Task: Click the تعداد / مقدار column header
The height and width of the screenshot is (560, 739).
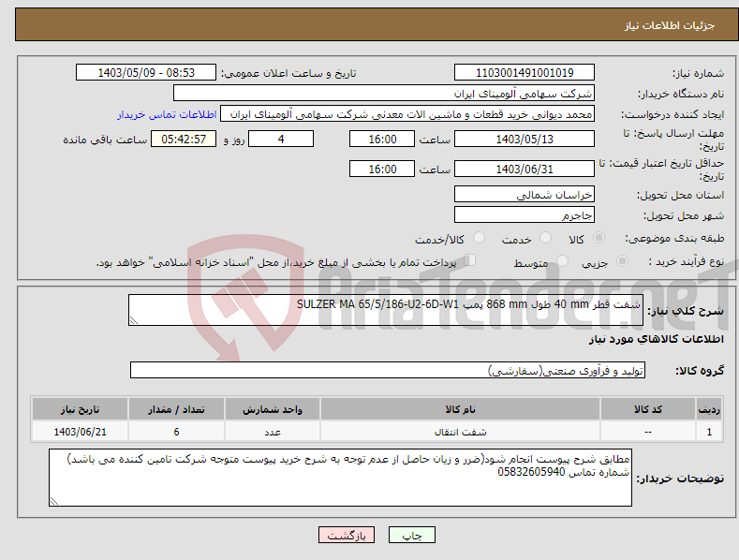Action: 176,409
